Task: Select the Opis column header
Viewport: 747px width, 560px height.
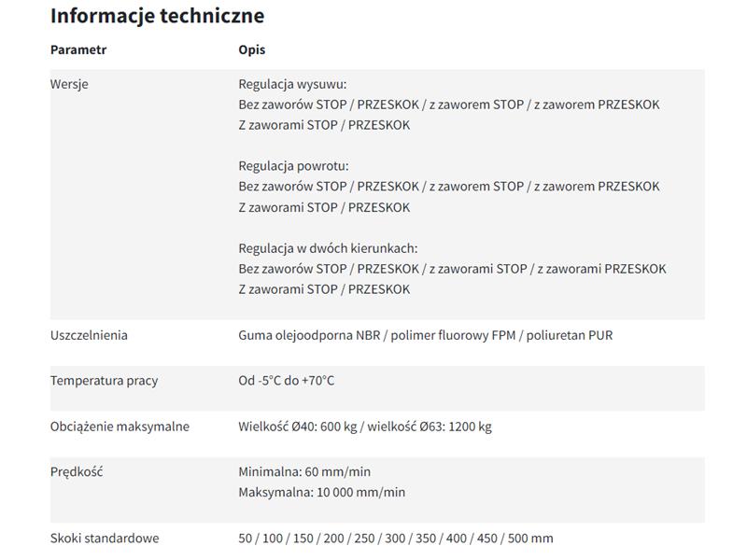Action: pyautogui.click(x=251, y=50)
